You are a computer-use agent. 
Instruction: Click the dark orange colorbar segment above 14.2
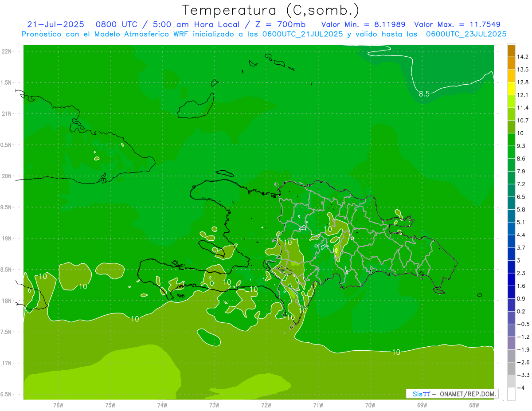coord(511,51)
